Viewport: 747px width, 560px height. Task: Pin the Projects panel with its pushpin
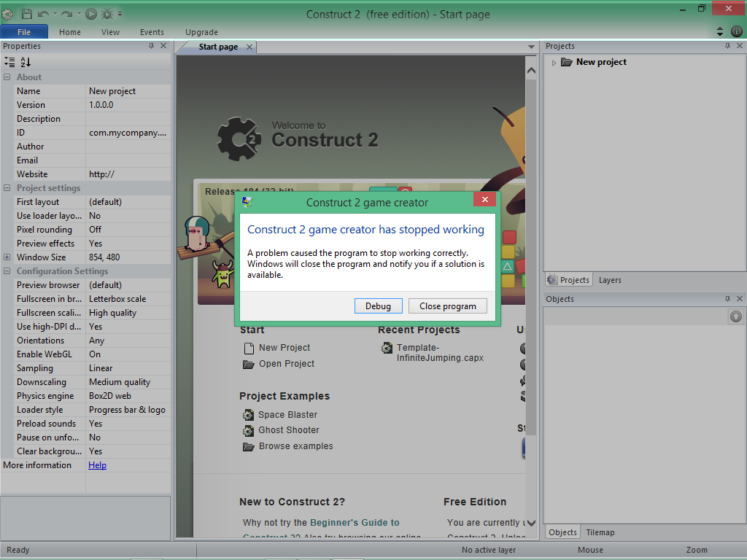(727, 45)
